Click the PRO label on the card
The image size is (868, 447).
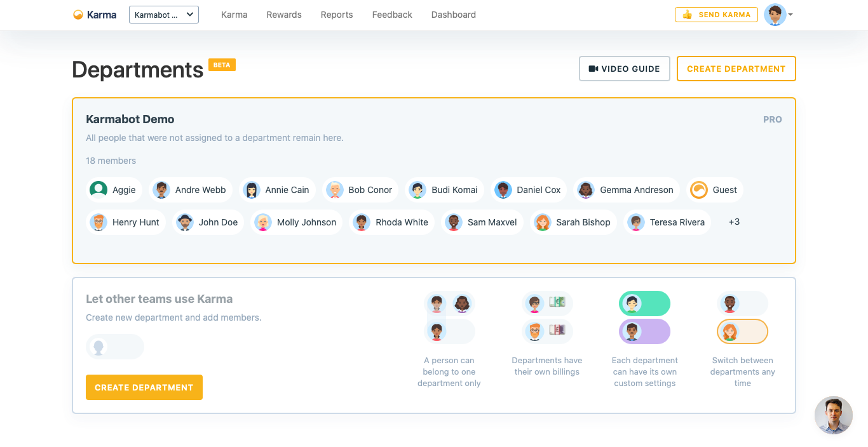[x=773, y=119]
